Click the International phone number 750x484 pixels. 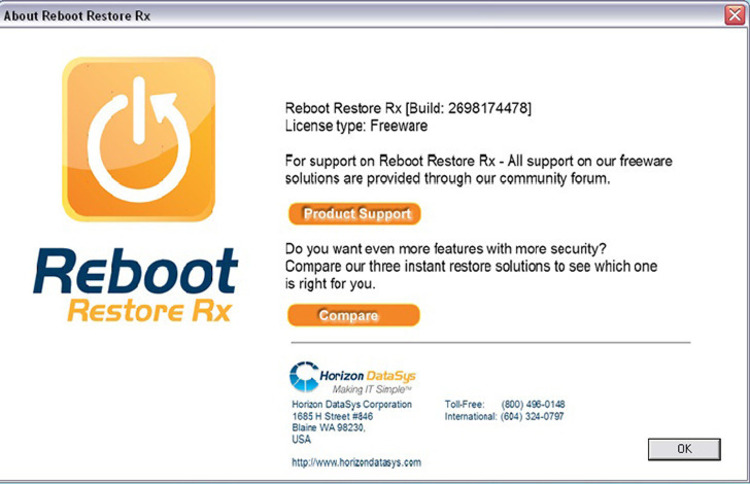(x=532, y=417)
